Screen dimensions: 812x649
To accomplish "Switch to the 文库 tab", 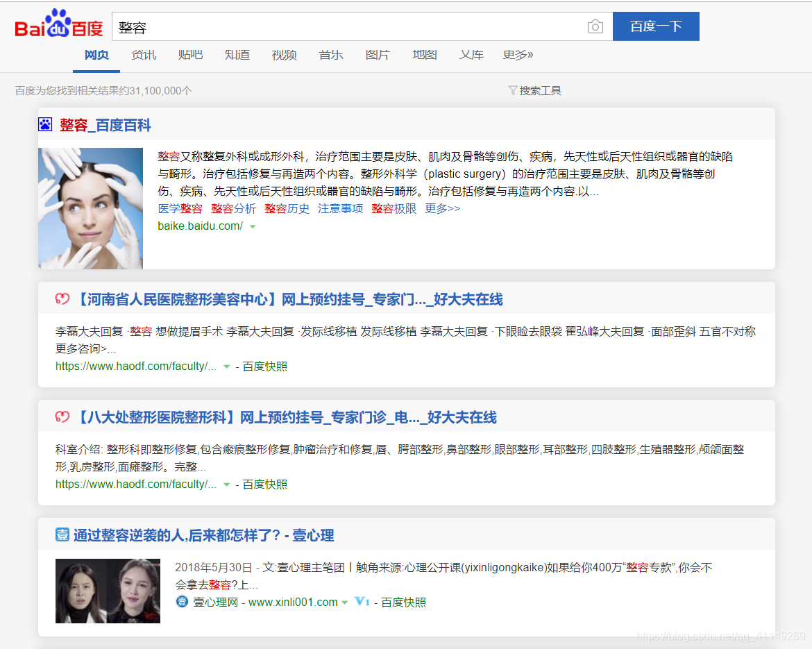I will tap(471, 55).
